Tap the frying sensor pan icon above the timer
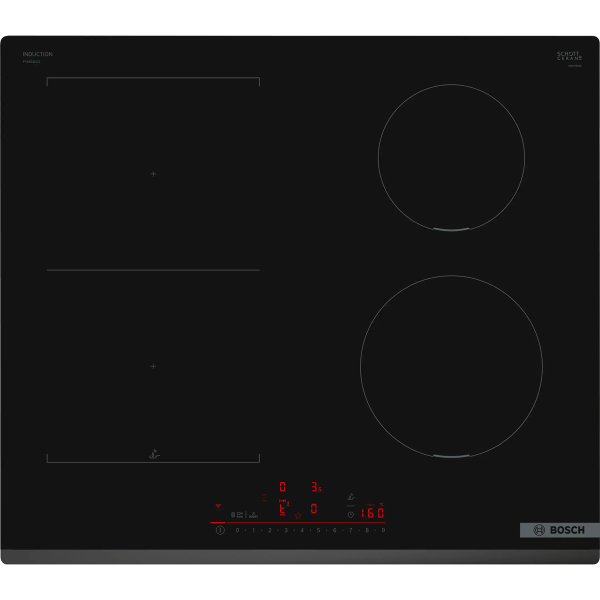Screen dimensions: 600x600 tap(350, 496)
